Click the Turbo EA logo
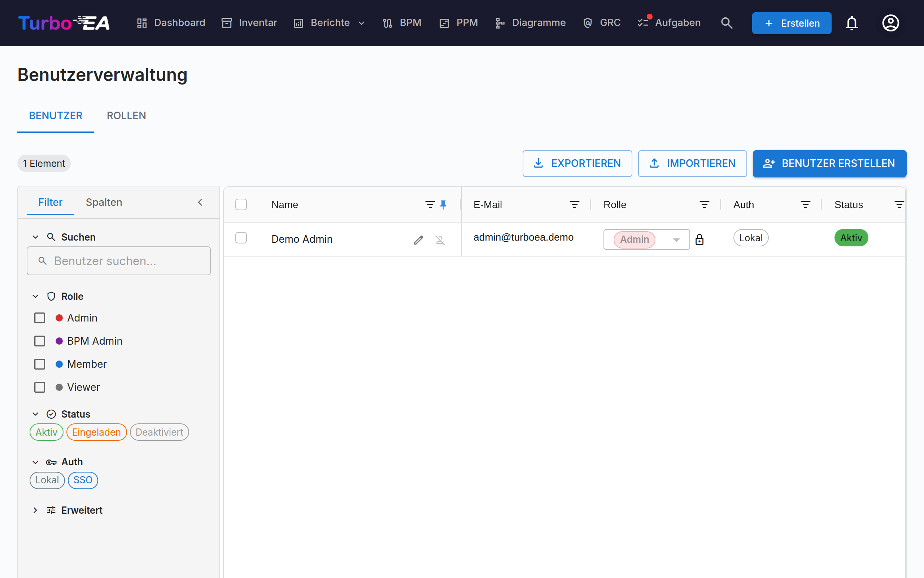 coord(64,23)
